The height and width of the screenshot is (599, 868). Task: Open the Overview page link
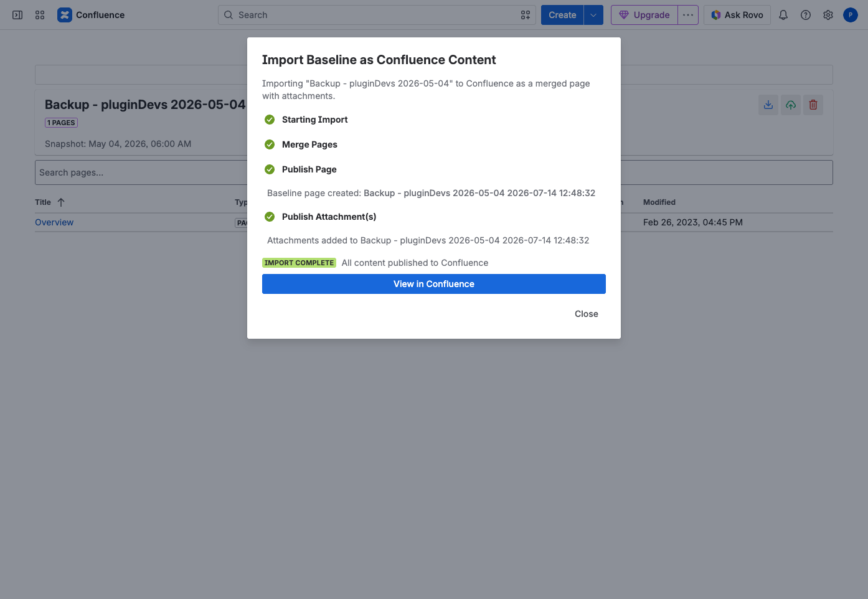point(54,222)
